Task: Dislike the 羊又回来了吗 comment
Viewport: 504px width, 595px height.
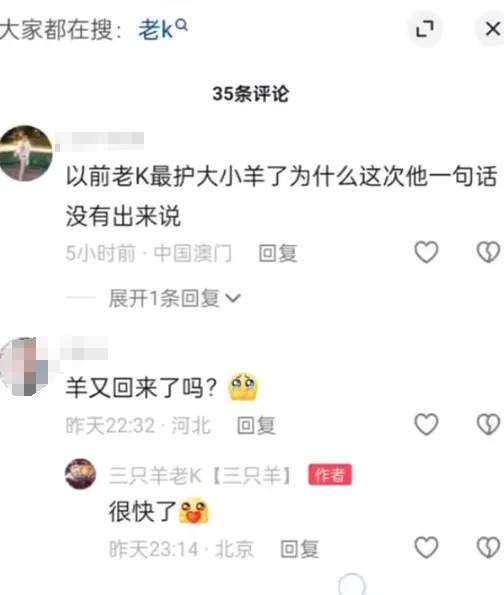Action: click(488, 424)
